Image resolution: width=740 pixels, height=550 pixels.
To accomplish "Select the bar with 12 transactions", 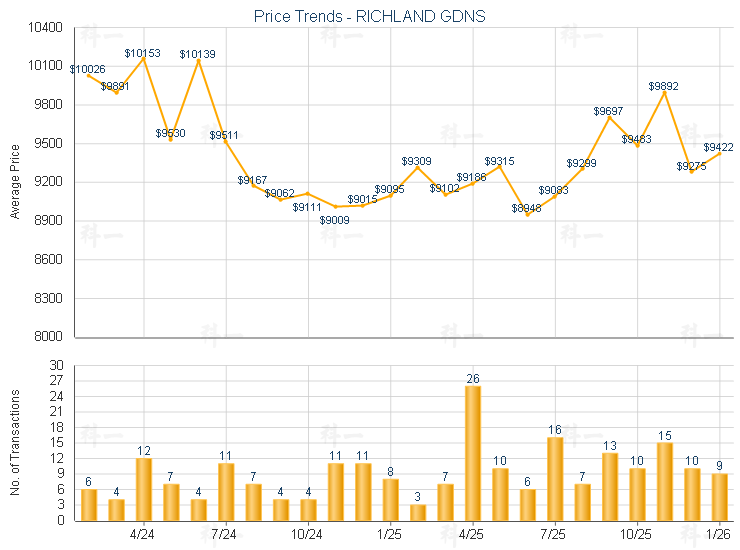I will pyautogui.click(x=144, y=489).
